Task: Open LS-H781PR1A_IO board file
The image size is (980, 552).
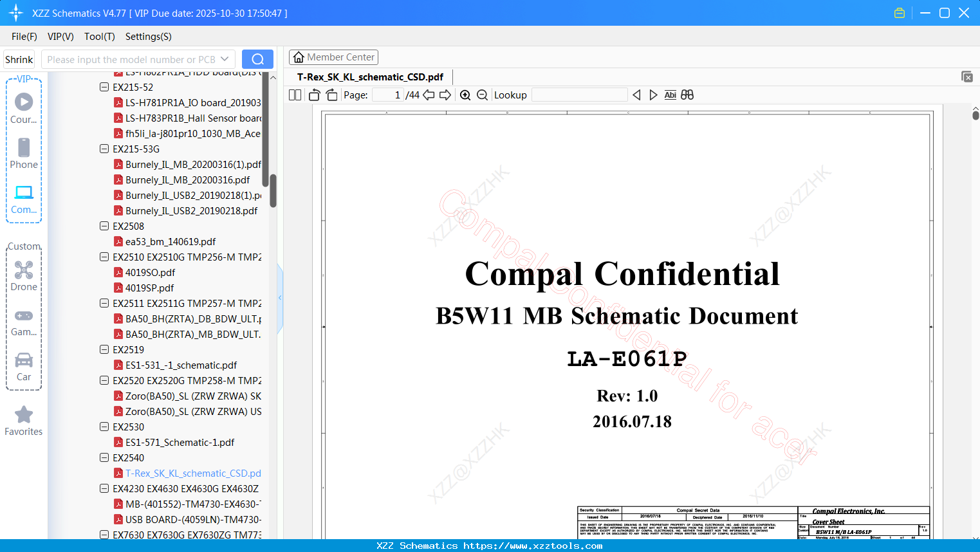Action: click(188, 102)
